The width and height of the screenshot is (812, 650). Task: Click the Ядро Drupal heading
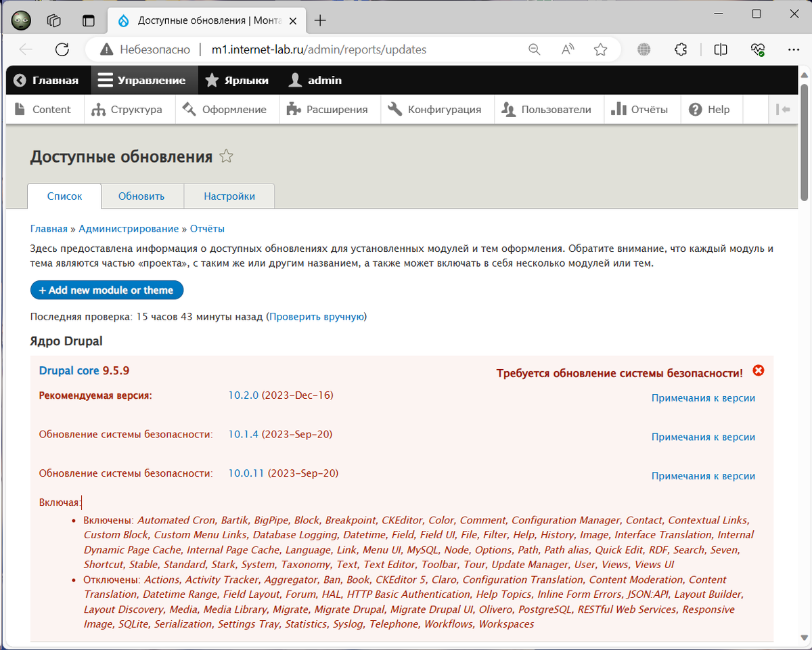66,341
